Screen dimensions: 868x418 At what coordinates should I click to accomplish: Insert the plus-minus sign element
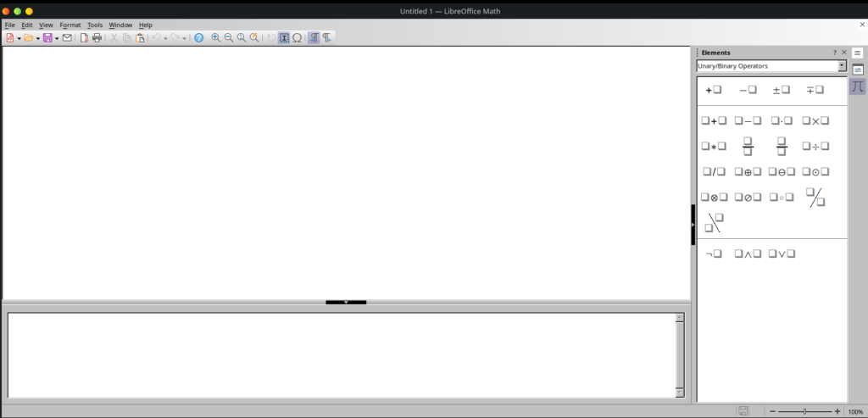(781, 90)
